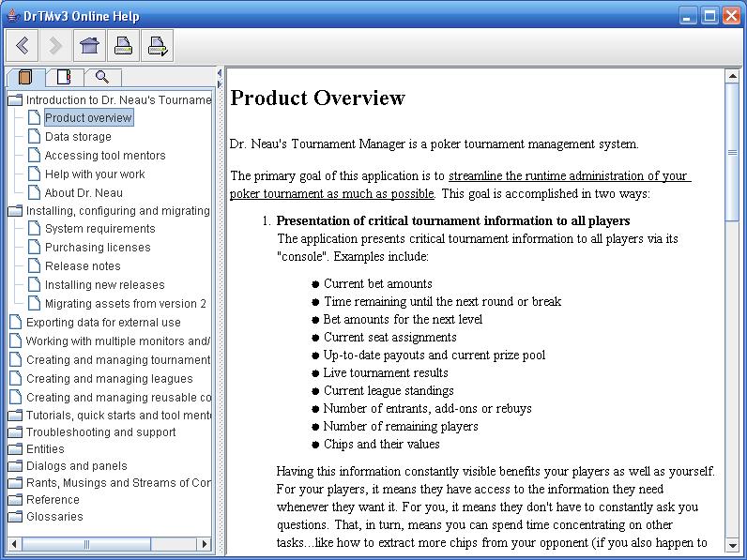Open the Help with your work topic
The image size is (747, 560).
pos(95,174)
